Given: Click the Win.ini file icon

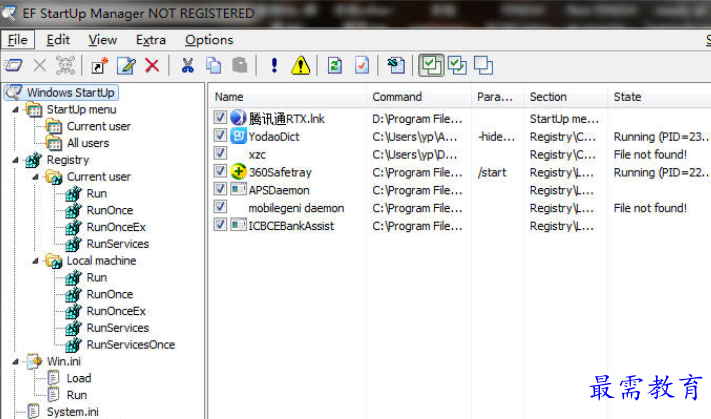Looking at the screenshot, I should tap(34, 361).
